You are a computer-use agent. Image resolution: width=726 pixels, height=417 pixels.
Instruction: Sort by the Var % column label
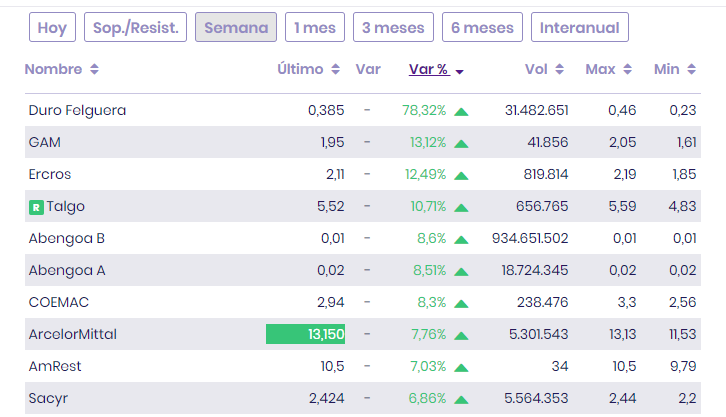tap(428, 70)
